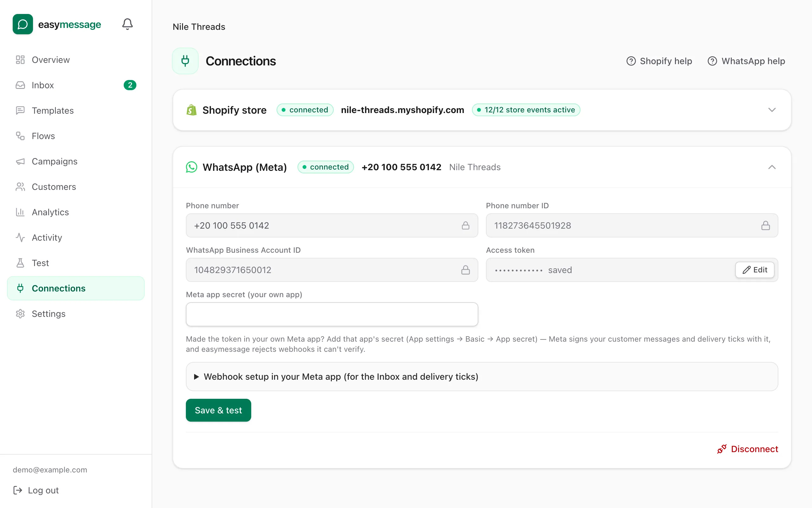Go to Templates page
This screenshot has width=812, height=508.
click(x=75, y=110)
